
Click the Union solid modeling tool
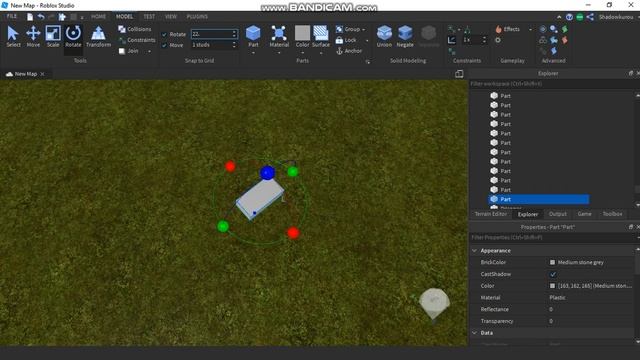[384, 36]
